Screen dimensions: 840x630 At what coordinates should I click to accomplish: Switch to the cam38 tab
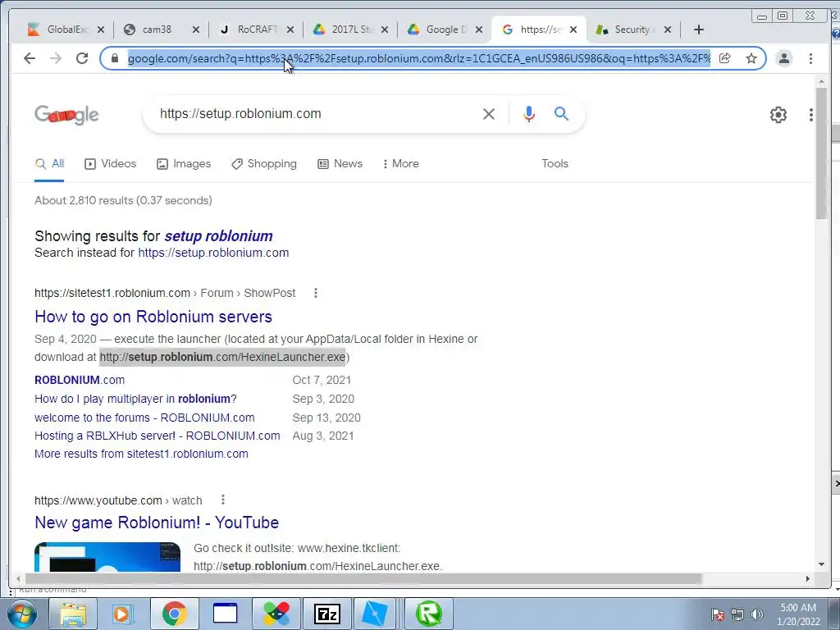[155, 30]
